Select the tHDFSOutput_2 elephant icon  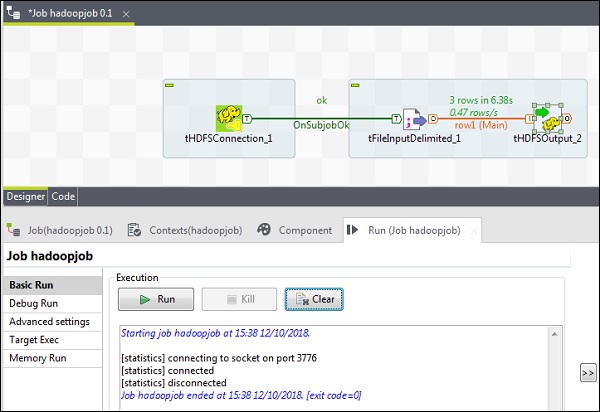[548, 120]
